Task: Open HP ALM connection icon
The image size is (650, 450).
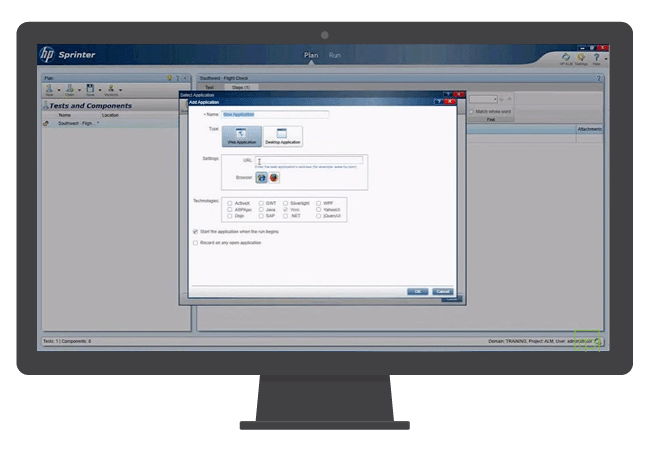Action: 566,57
